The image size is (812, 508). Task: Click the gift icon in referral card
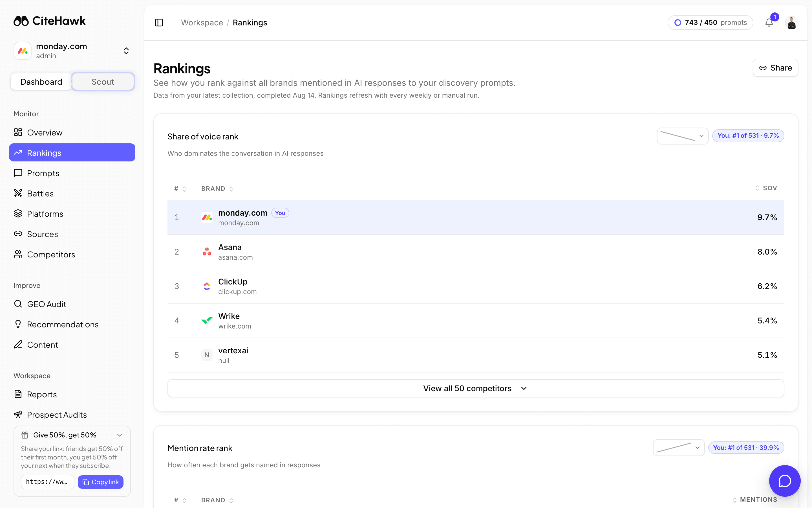pos(25,435)
